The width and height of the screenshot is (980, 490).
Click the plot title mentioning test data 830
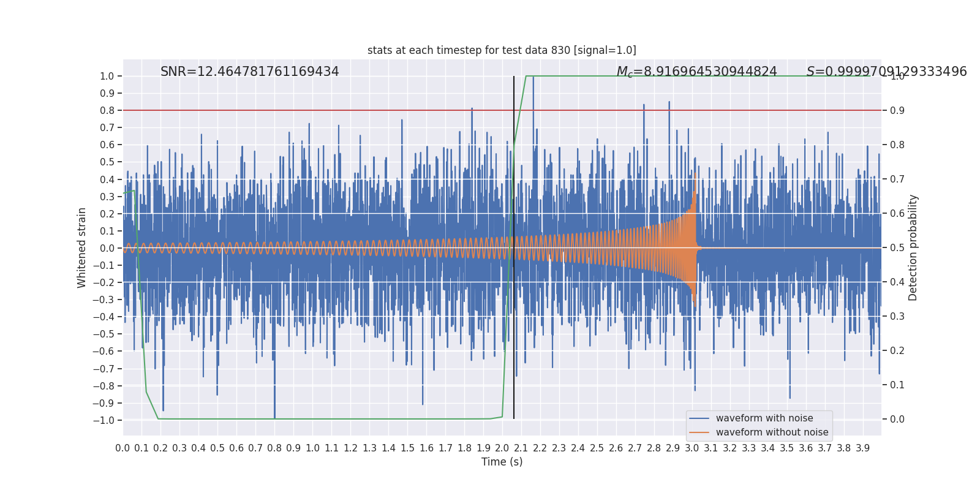(502, 50)
